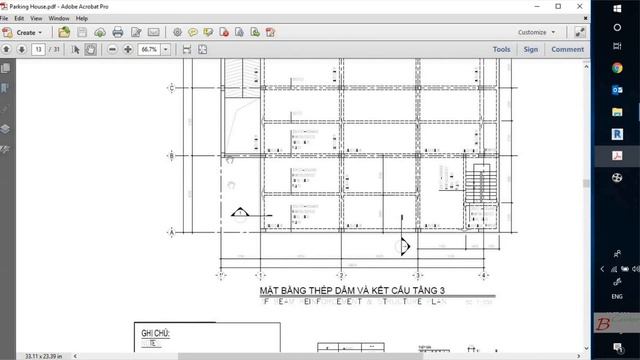Screen dimensions: 640x360
Task: Open the zoom percentage dropdown arrow
Action: click(x=166, y=49)
